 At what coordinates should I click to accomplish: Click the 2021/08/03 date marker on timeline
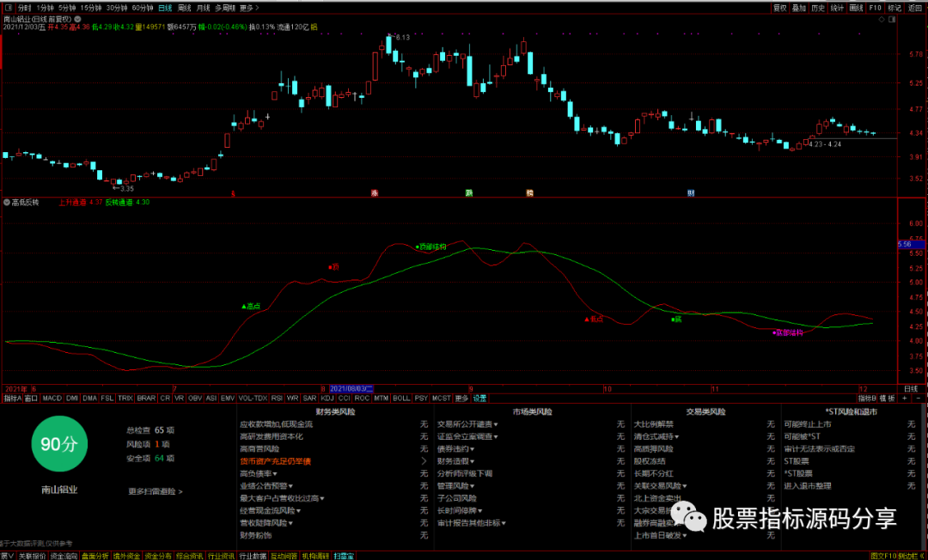pyautogui.click(x=351, y=389)
